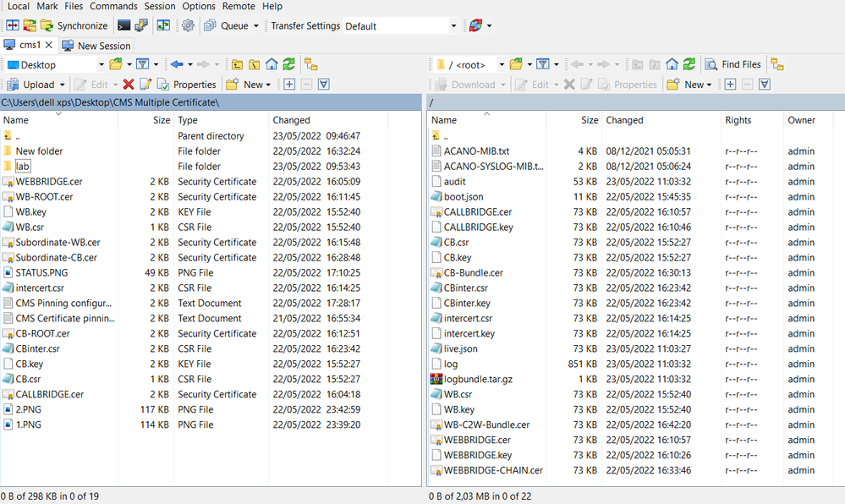This screenshot has width=845, height=504.
Task: Toggle the remote directory tree icon
Action: [x=777, y=64]
